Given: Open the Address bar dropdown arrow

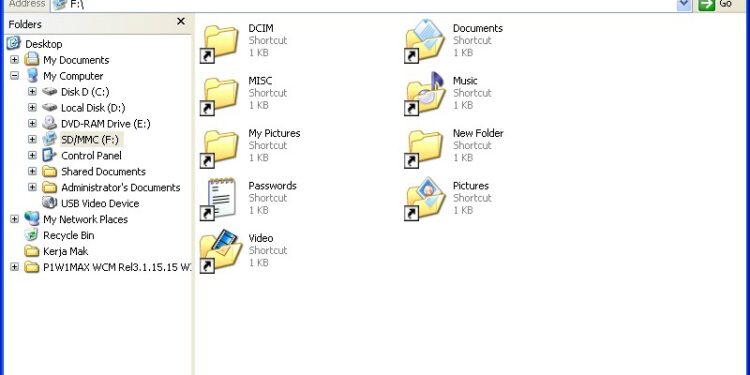Looking at the screenshot, I should coord(684,4).
